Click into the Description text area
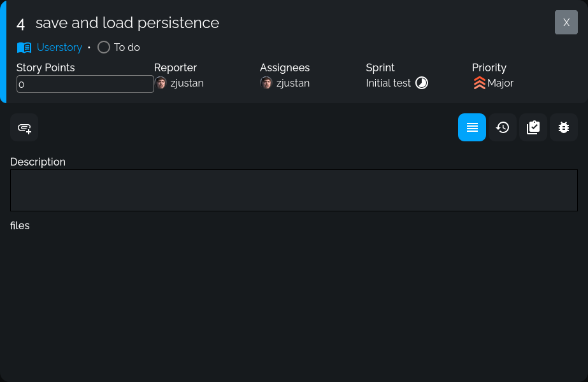Image resolution: width=588 pixels, height=382 pixels. (x=294, y=190)
